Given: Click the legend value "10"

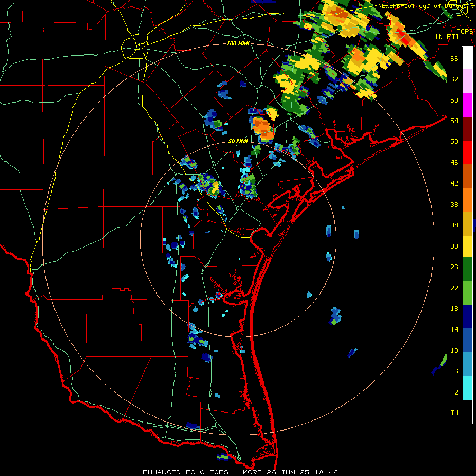Looking at the screenshot, I should 454,350.
